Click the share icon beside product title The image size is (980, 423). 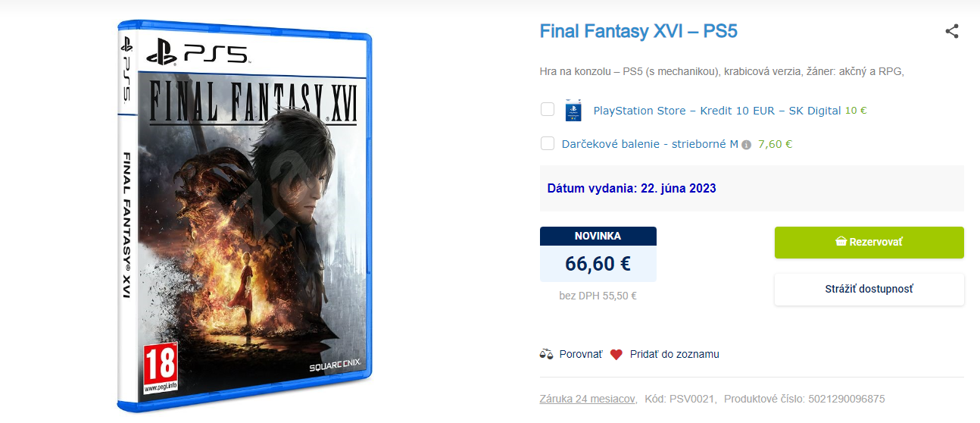tap(952, 31)
